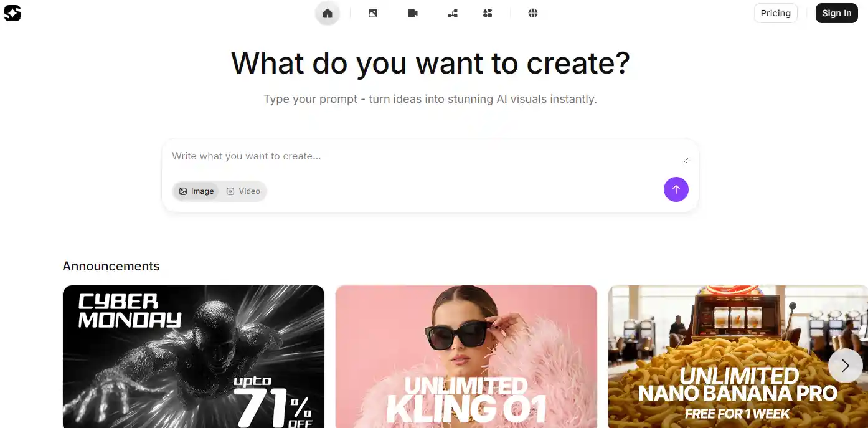Select the video camera icon in navigation
This screenshot has width=868, height=428.
412,13
